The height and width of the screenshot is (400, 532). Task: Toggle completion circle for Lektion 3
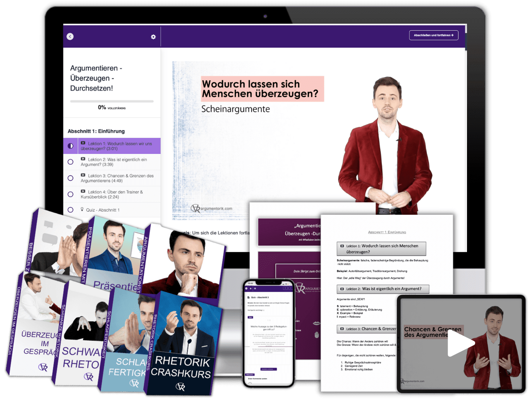click(70, 178)
